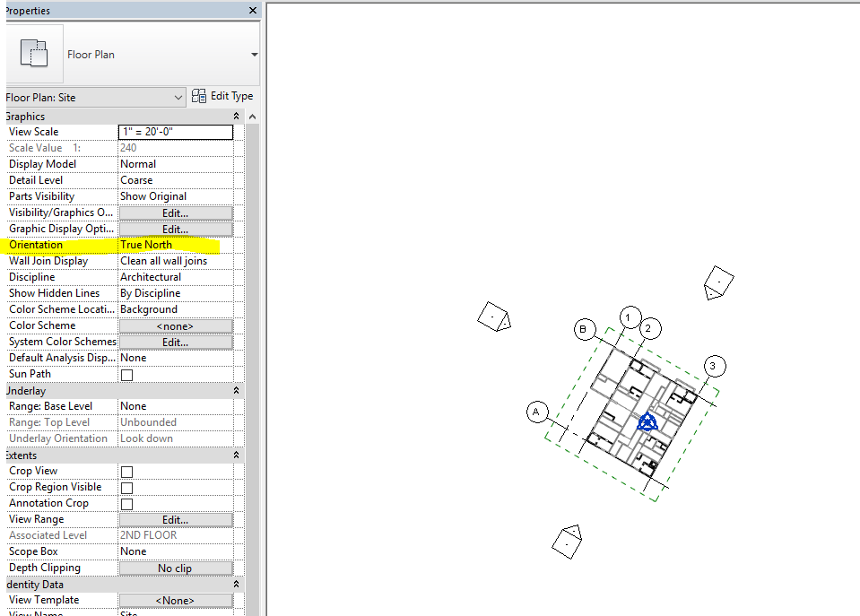Click grid bubble B on the site plan
This screenshot has height=616, width=860.
(585, 329)
